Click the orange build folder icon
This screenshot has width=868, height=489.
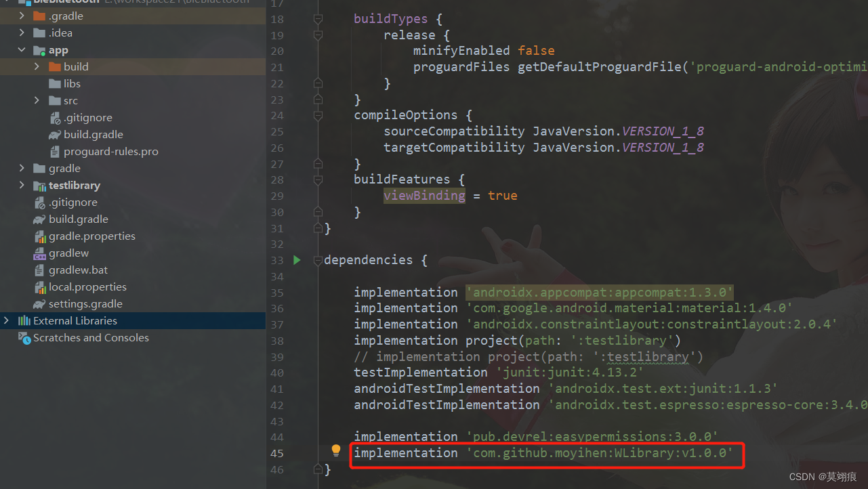pyautogui.click(x=54, y=66)
